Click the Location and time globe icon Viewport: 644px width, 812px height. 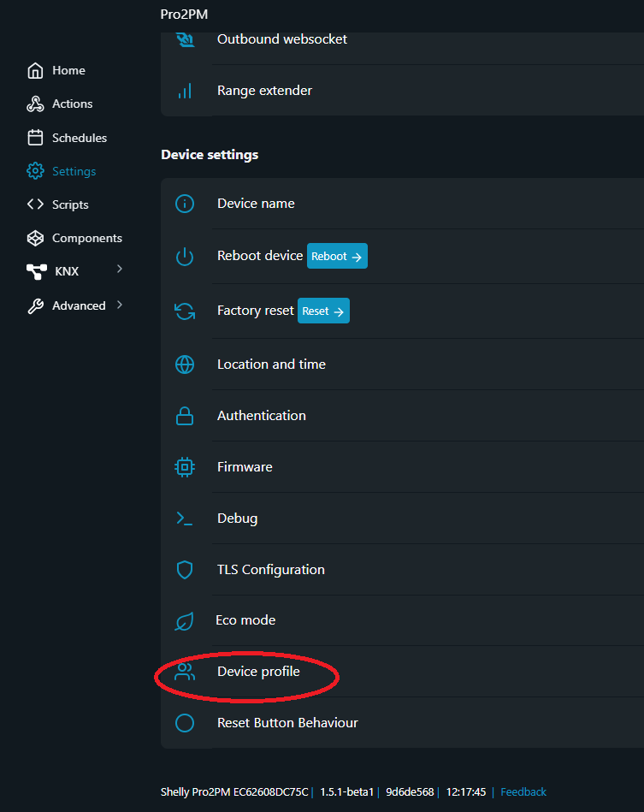pos(185,365)
